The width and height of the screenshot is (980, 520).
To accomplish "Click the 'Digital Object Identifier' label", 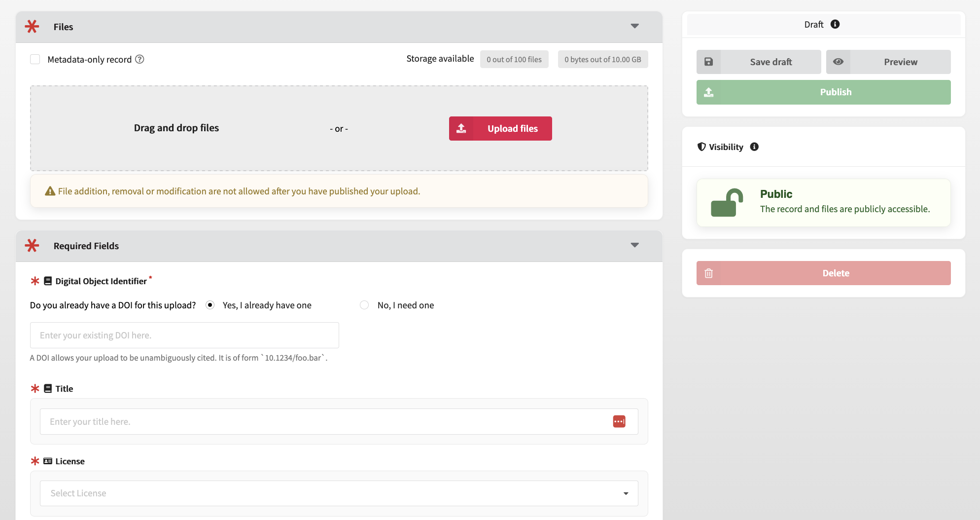I will 101,281.
